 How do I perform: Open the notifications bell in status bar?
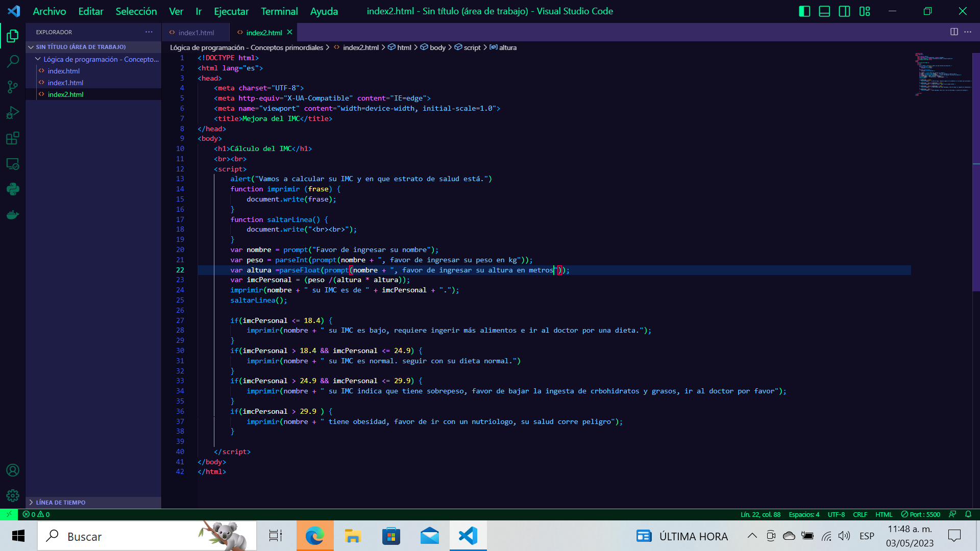tap(968, 514)
